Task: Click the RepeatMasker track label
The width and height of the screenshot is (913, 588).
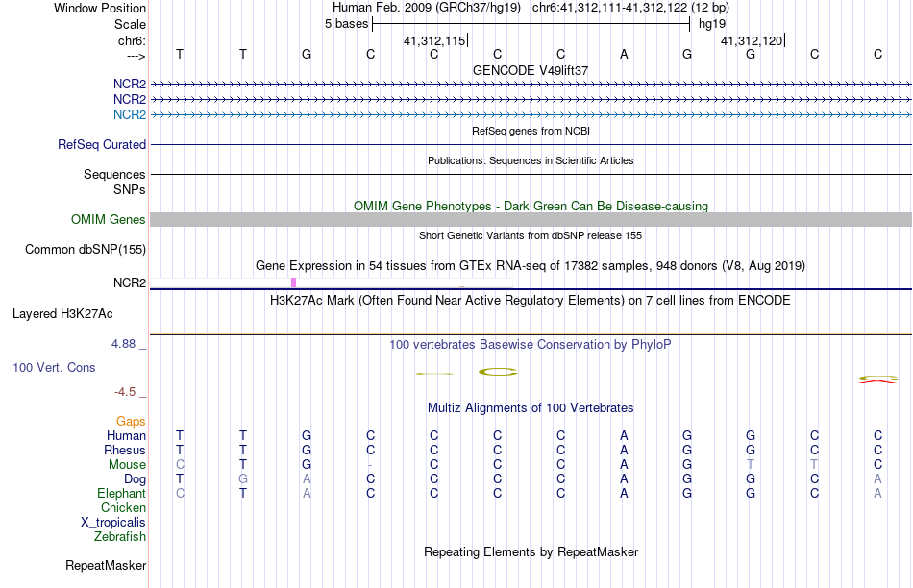Action: click(106, 565)
